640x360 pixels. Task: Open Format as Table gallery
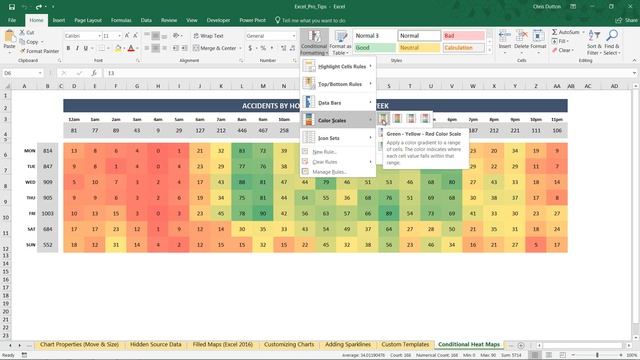340,42
